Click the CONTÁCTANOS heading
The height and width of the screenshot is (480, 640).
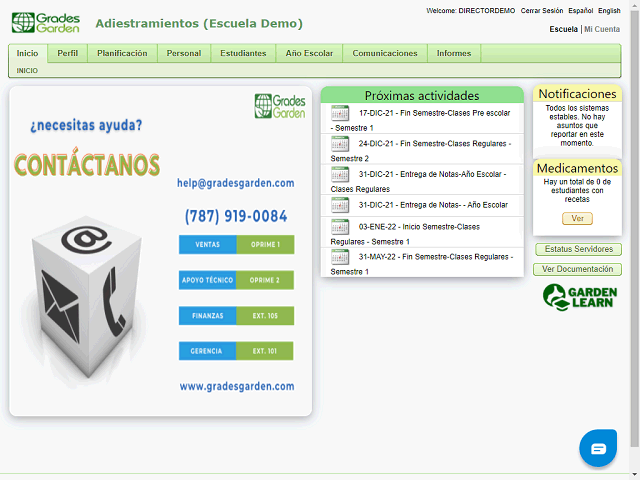[x=87, y=164]
